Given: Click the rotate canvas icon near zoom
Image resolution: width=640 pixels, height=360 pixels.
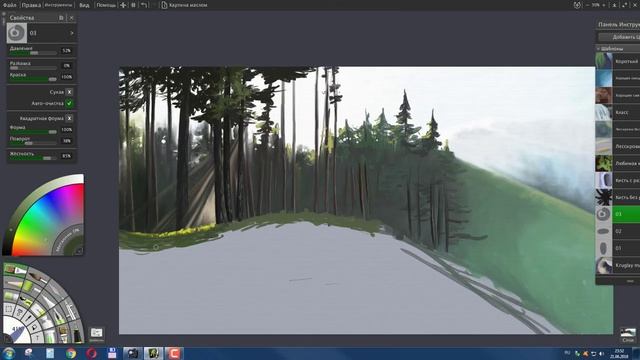Looking at the screenshot, I should click(577, 5).
